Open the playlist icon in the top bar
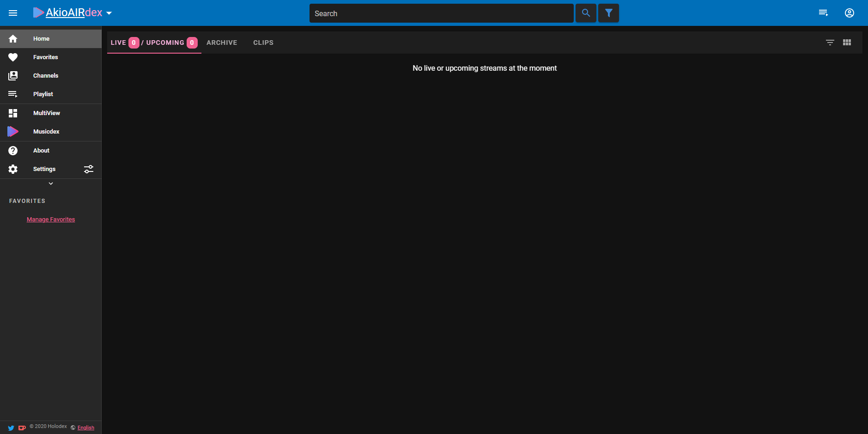The width and height of the screenshot is (868, 434). [x=823, y=13]
